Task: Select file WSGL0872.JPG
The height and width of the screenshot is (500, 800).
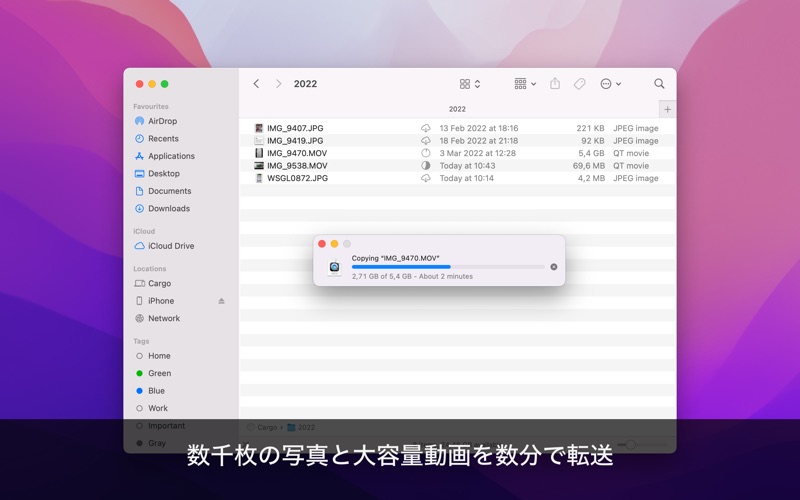Action: 297,178
